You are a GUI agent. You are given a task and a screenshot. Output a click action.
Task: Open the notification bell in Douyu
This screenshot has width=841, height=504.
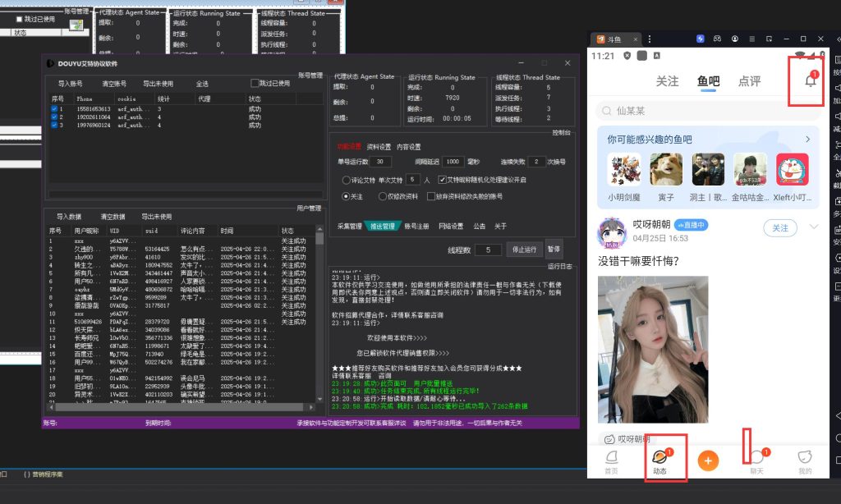[x=811, y=80]
